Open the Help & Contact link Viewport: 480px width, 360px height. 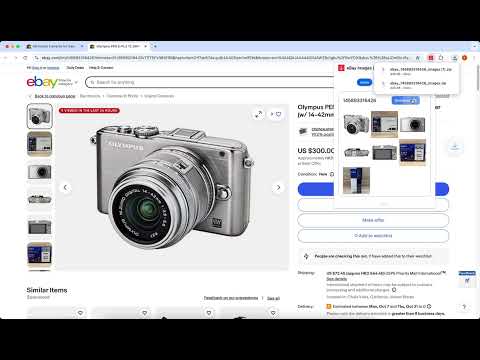pos(101,68)
